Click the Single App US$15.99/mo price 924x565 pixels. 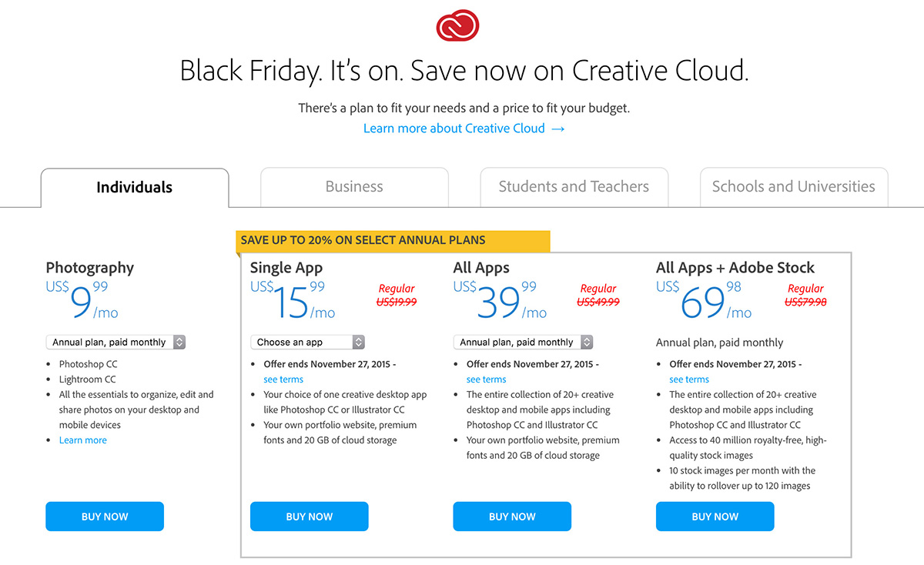pyautogui.click(x=293, y=300)
